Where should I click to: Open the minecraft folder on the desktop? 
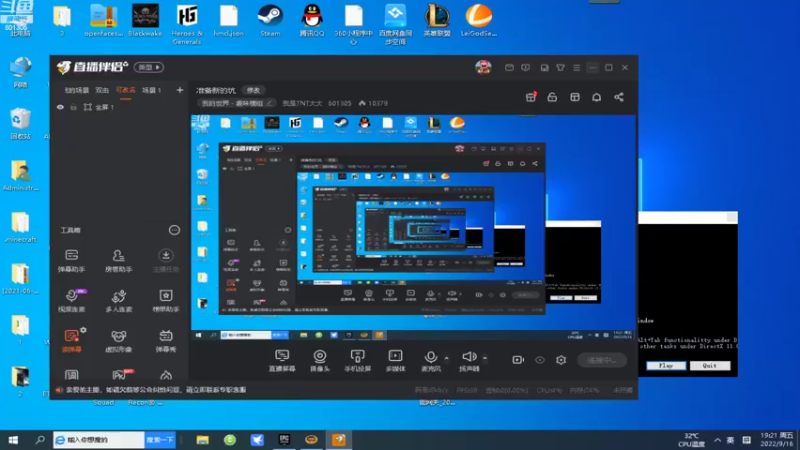(x=20, y=228)
